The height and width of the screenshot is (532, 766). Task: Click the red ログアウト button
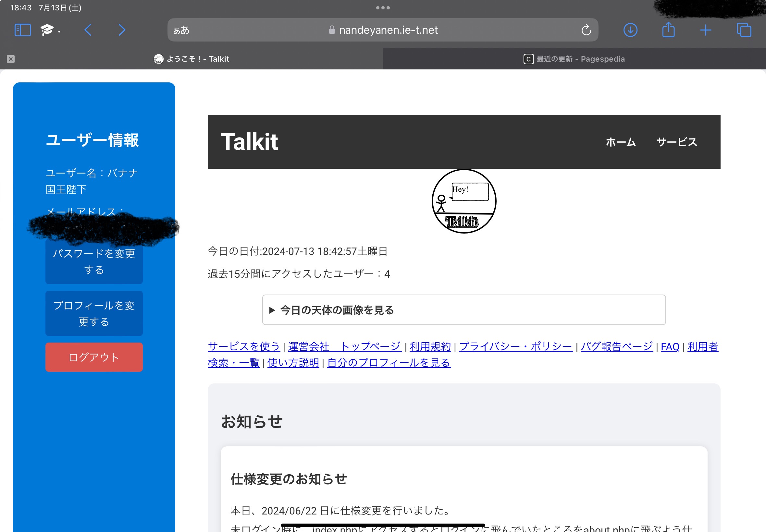pos(94,357)
